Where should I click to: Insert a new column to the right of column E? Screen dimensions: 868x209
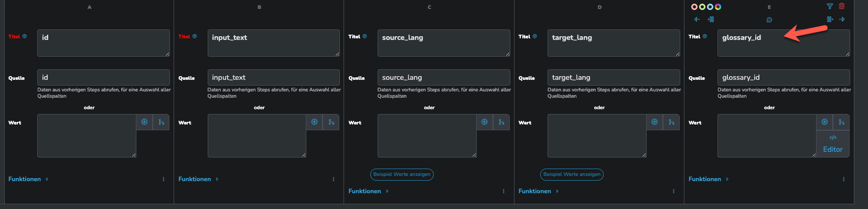tap(830, 19)
